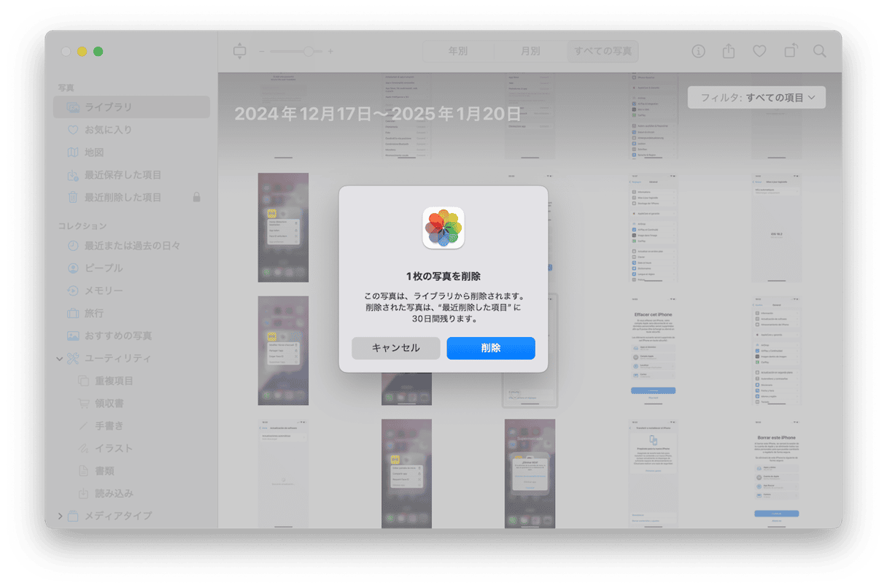Click the dialog title 1枚の写真を削除
Screen dimensions: 887x588
[443, 276]
